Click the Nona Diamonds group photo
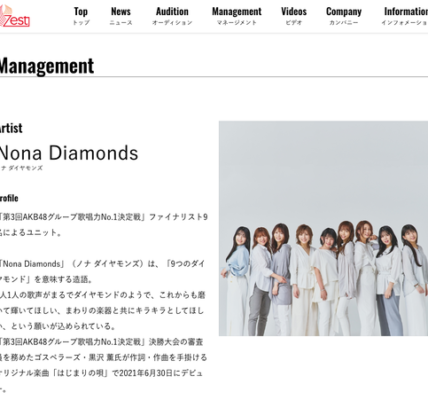 pos(323,228)
